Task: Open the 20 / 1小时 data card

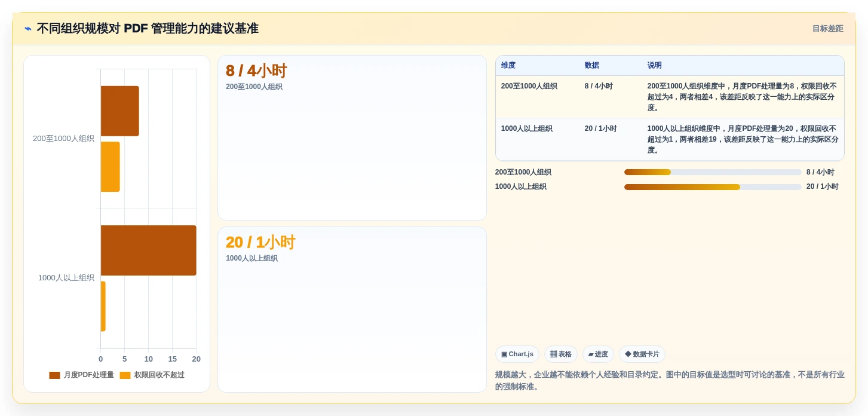Action: click(x=352, y=310)
